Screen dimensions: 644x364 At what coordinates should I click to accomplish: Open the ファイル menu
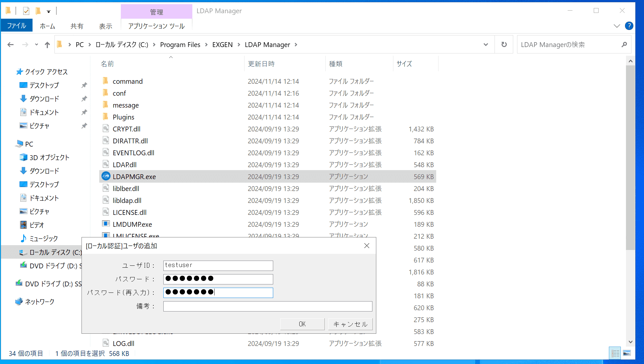tap(16, 25)
